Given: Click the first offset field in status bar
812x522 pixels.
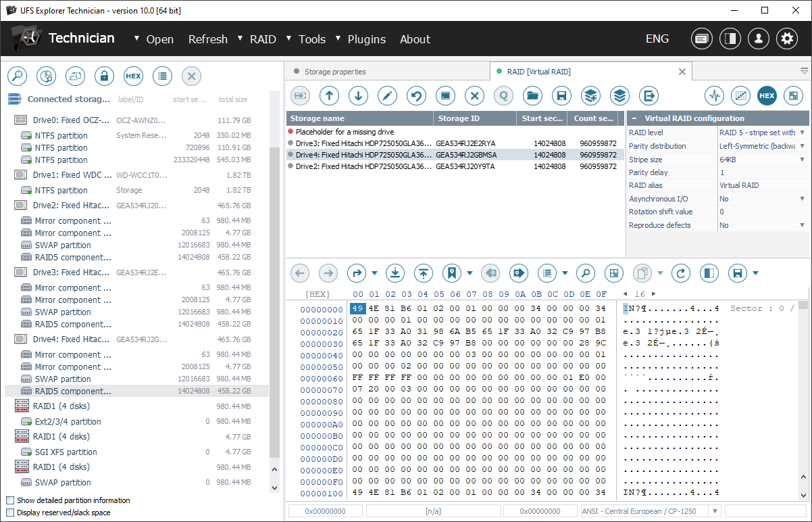Looking at the screenshot, I should tap(326, 511).
